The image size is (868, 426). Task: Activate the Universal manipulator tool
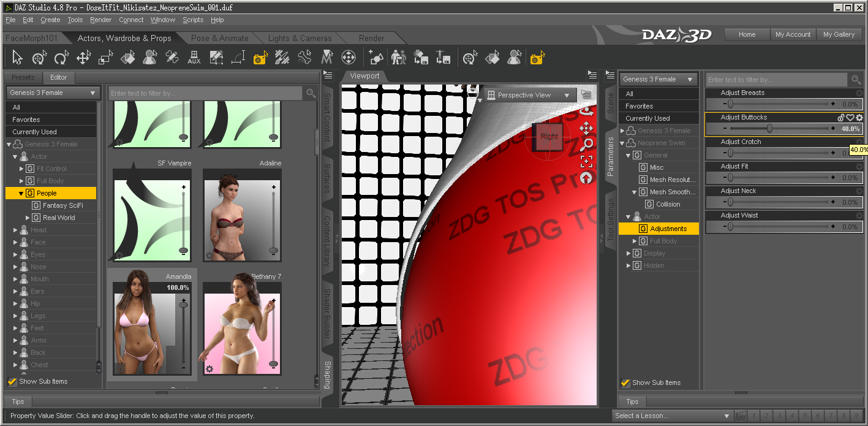[x=40, y=58]
